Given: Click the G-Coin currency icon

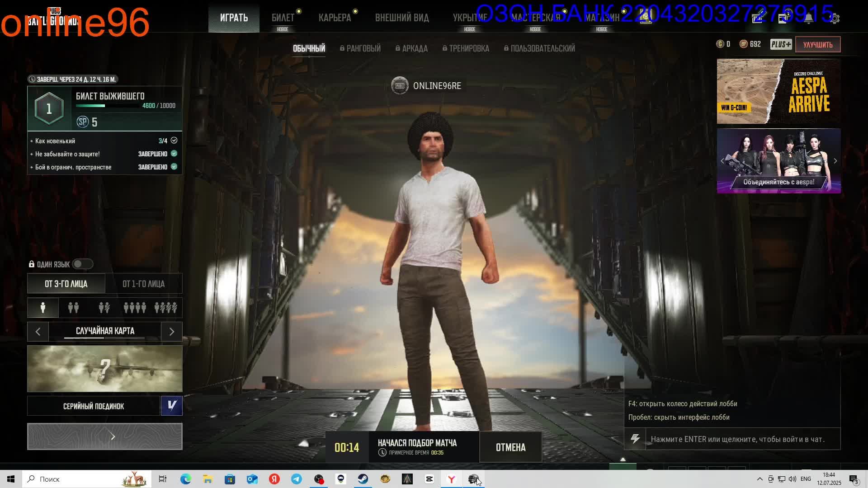Looking at the screenshot, I should 720,44.
